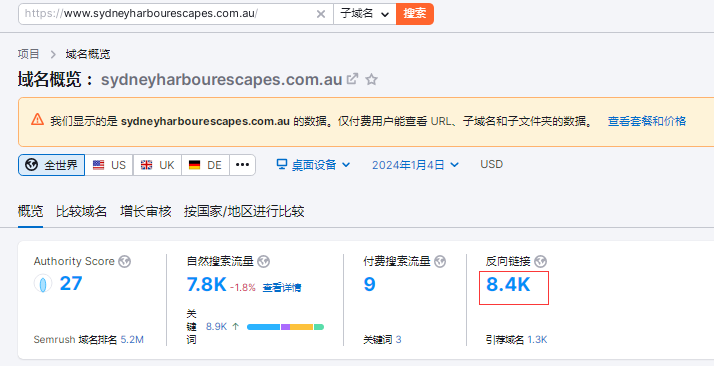Go to 项目 in the breadcrumb

tap(29, 54)
